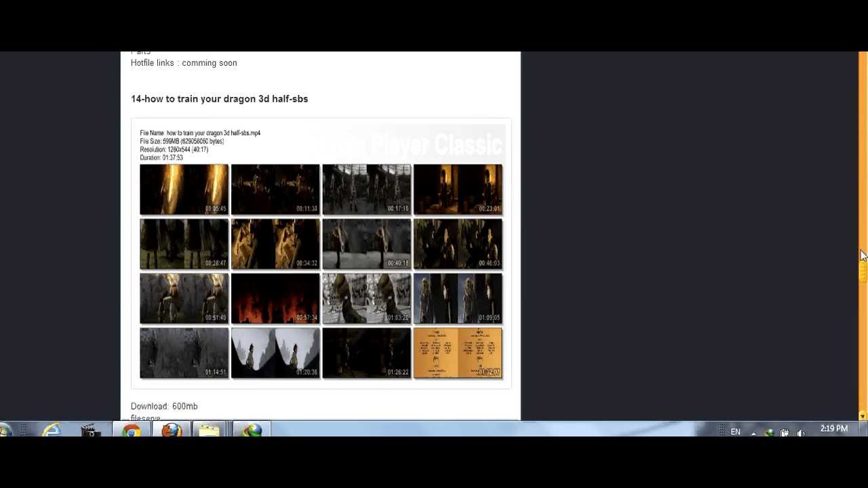Open thumbnail stamped 00:23:01
Screen dimensions: 868x488
click(x=458, y=189)
